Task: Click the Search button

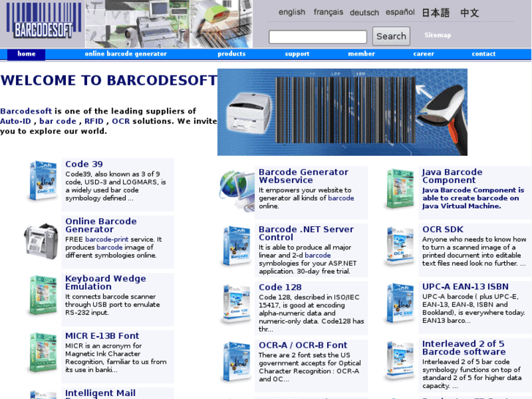Action: 391,36
